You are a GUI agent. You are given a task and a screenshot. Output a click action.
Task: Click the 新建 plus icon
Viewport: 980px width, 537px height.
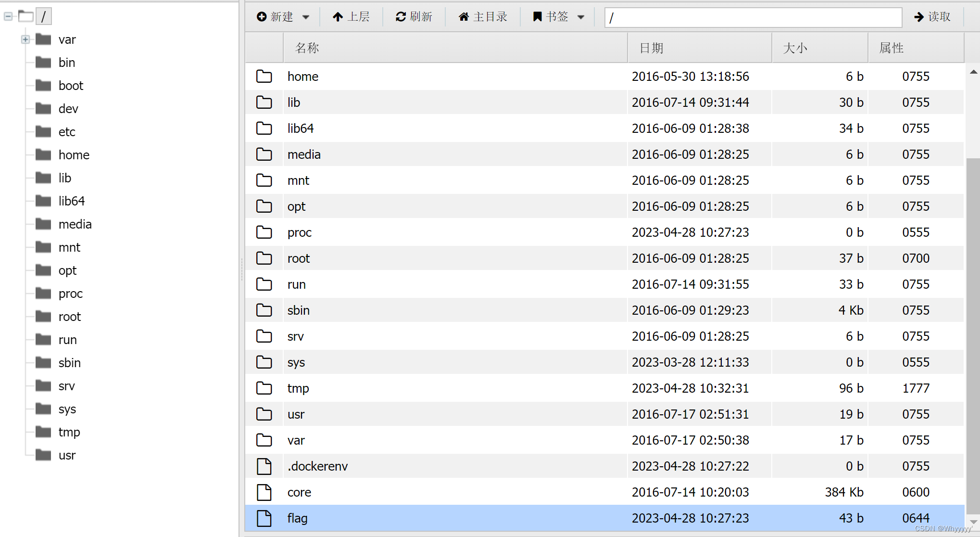[262, 17]
